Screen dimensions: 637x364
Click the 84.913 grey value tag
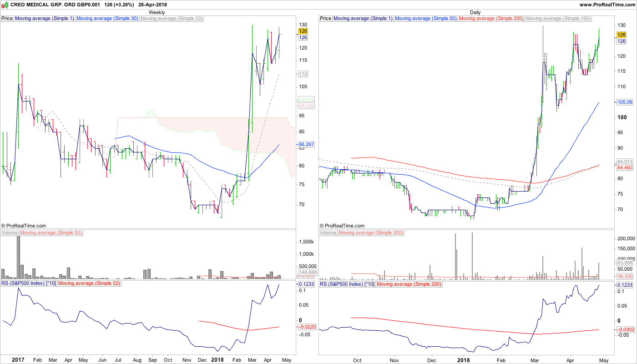[x=625, y=162]
